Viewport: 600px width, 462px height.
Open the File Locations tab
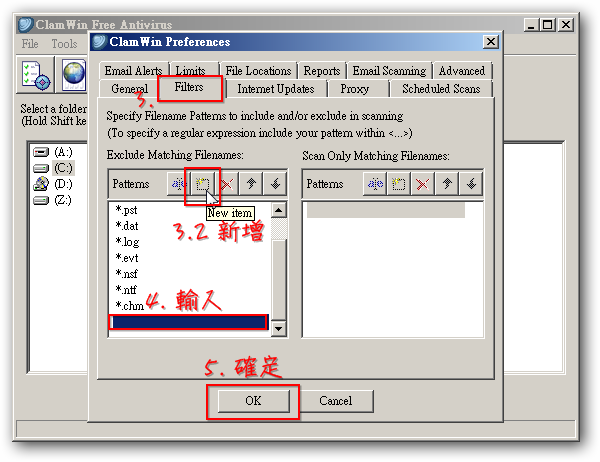(x=258, y=71)
